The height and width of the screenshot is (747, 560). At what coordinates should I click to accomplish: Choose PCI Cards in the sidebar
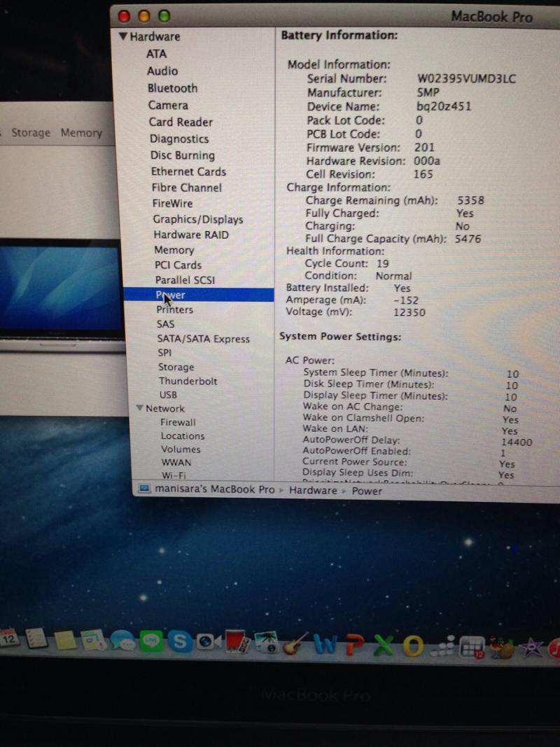[x=178, y=265]
